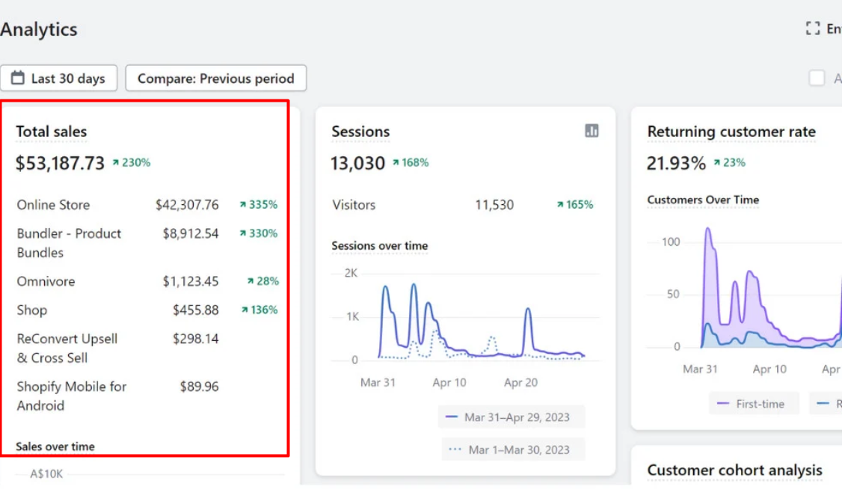This screenshot has height=504, width=845.
Task: Open the Compare: Previous period dropdown
Action: pyautogui.click(x=215, y=79)
